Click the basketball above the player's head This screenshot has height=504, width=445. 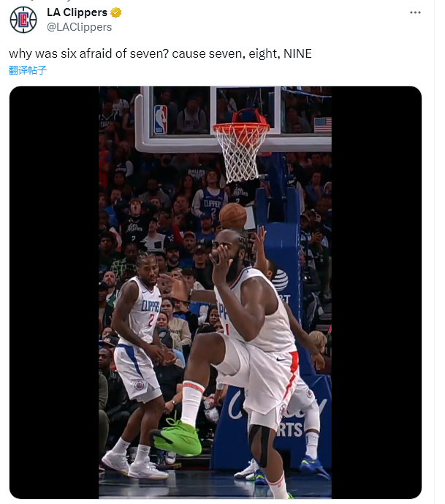[x=233, y=217]
